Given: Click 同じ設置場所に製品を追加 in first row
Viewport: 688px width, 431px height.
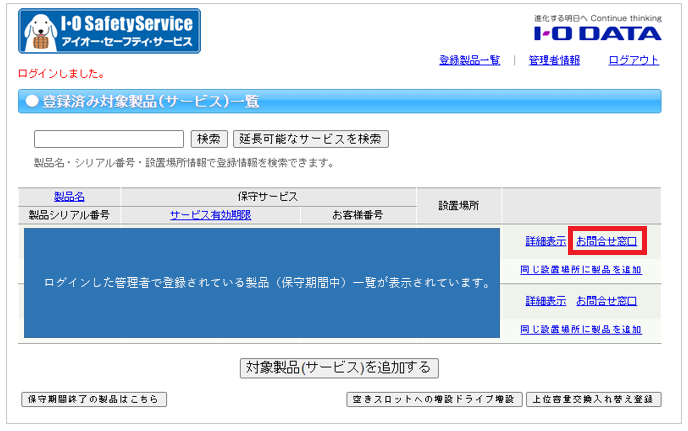Looking at the screenshot, I should point(581,269).
